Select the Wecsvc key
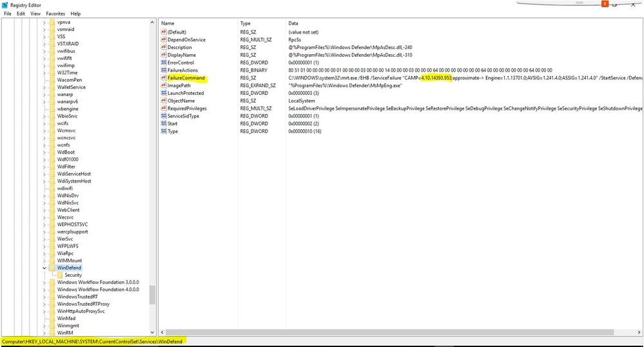644x347 pixels. coord(65,217)
